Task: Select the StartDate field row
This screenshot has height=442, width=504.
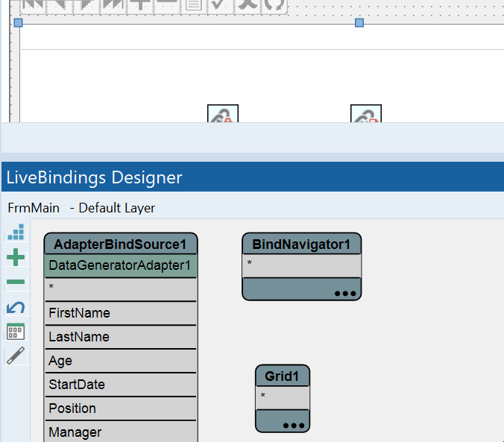Action: 121,385
